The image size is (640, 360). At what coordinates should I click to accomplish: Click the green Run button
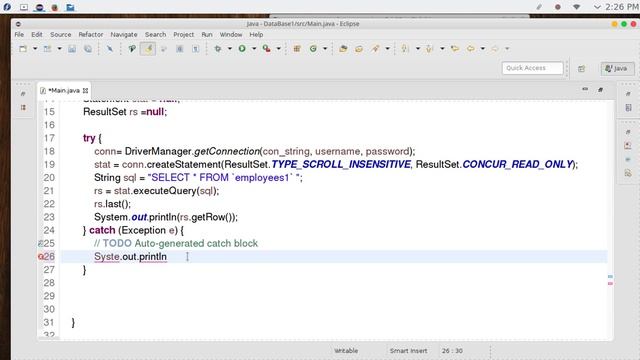coord(242,49)
